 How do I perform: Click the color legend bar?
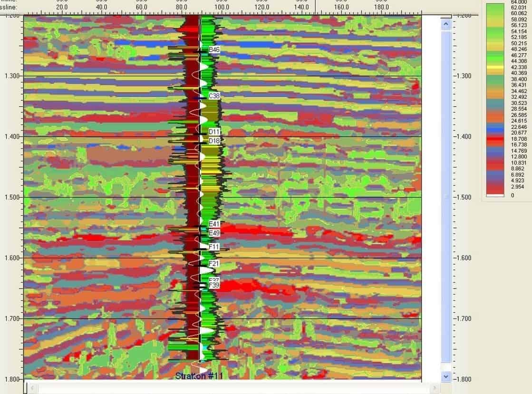coord(495,100)
